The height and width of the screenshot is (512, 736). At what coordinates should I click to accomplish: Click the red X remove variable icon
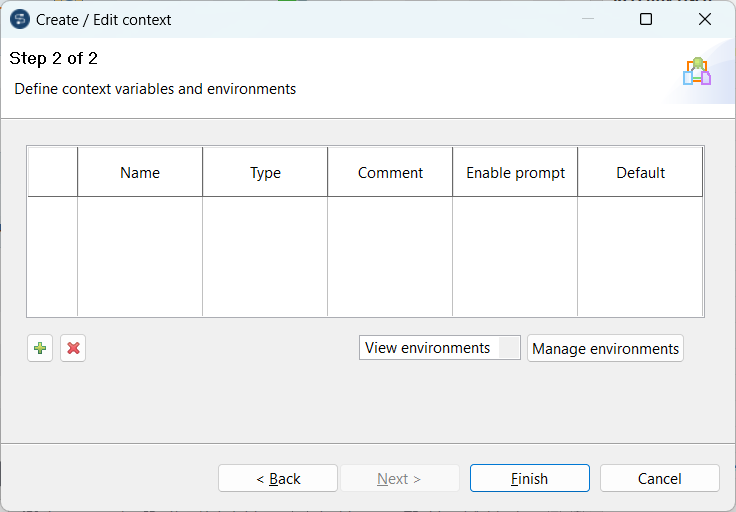coord(73,348)
